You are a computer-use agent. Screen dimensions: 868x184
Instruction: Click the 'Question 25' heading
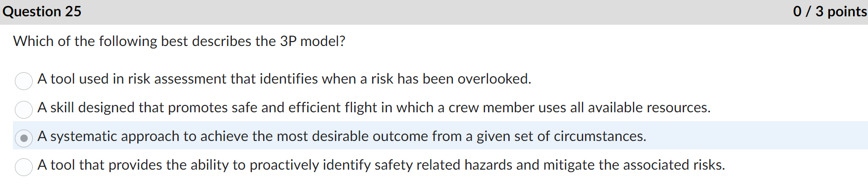(42, 11)
